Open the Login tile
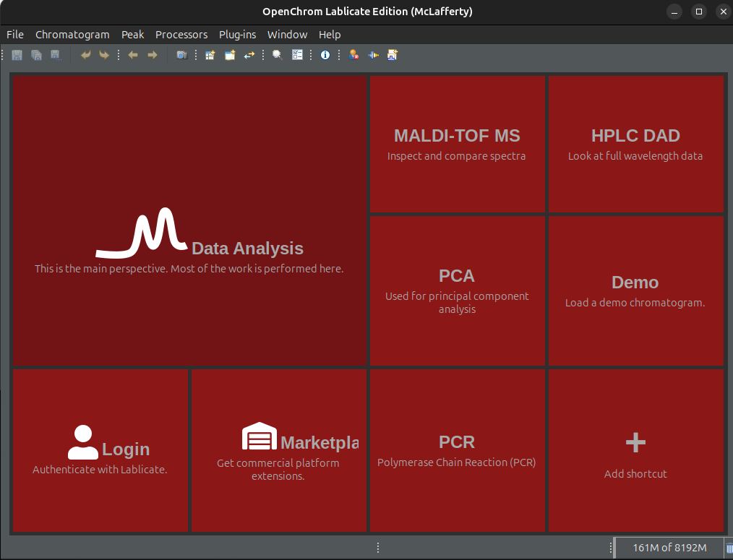Screen dimensions: 733x560 click(x=100, y=451)
